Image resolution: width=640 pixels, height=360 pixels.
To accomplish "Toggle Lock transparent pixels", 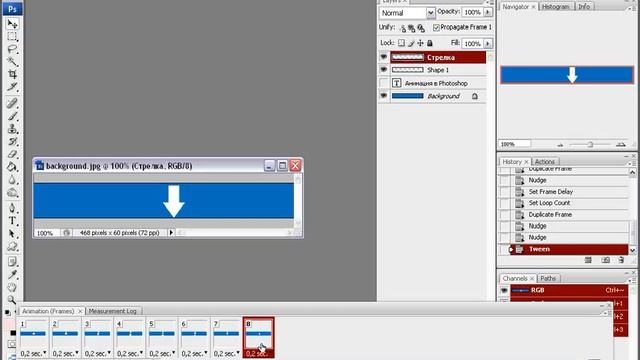I will point(401,43).
